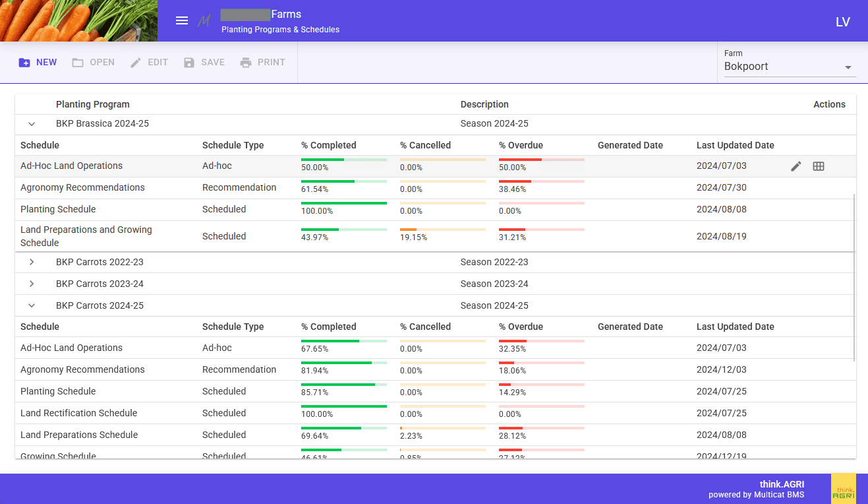Select Agronomy Recommendations row under BKP Brassica
Screen dimensions: 868x504
click(x=82, y=188)
